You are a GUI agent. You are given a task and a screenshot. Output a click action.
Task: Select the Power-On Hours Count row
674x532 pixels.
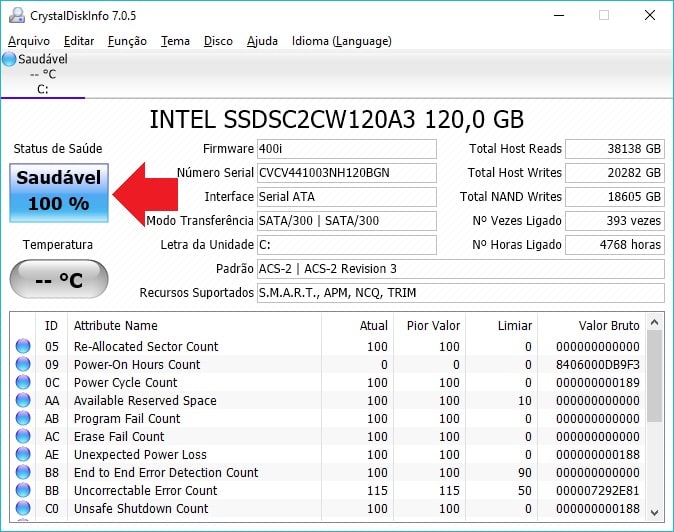click(x=328, y=364)
